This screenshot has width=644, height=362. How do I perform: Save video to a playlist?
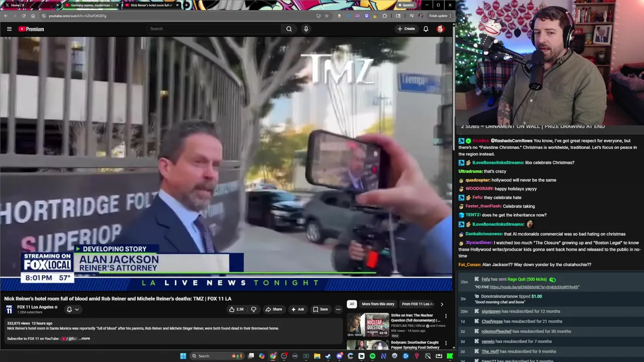320,309
